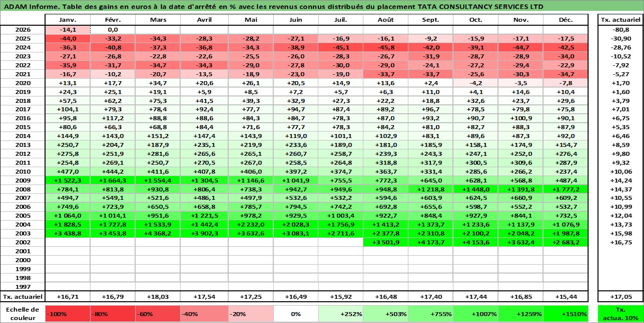Click the +16,71 actuarial rate for Janv.

[x=67, y=297]
